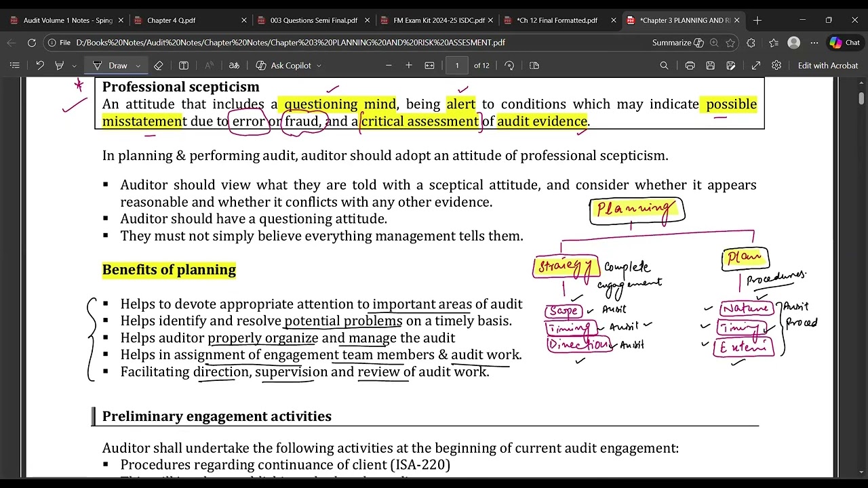Viewport: 868px width, 488px height.
Task: Select the Highlight tool
Action: pos(59,65)
